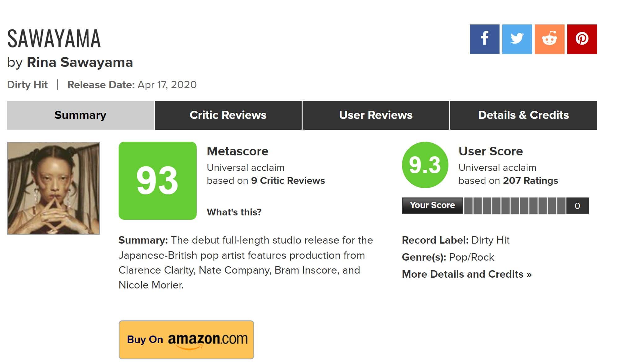Open the User Reviews tab
This screenshot has width=620, height=364.
(376, 115)
